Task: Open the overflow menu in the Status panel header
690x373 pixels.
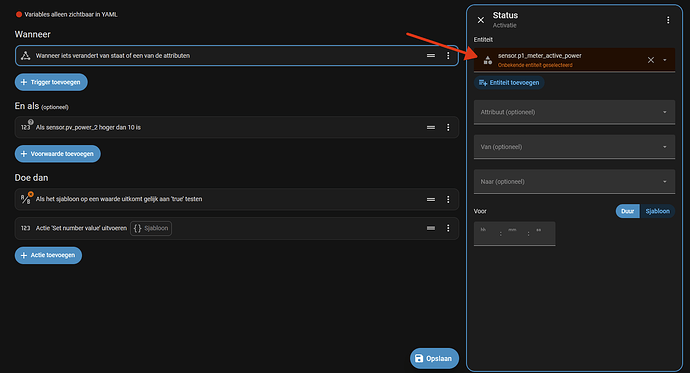Action: point(668,20)
